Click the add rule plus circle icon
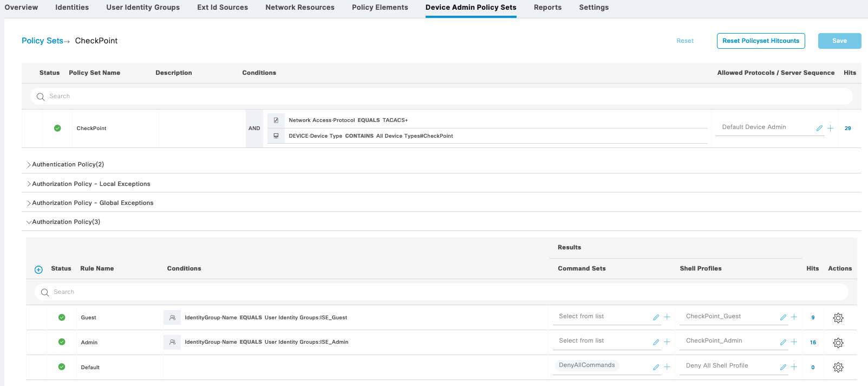The width and height of the screenshot is (868, 386). (38, 269)
